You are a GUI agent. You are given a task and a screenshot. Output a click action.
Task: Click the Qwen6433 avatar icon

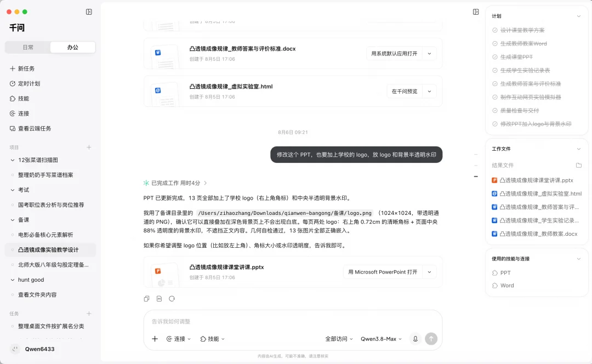[x=15, y=349]
